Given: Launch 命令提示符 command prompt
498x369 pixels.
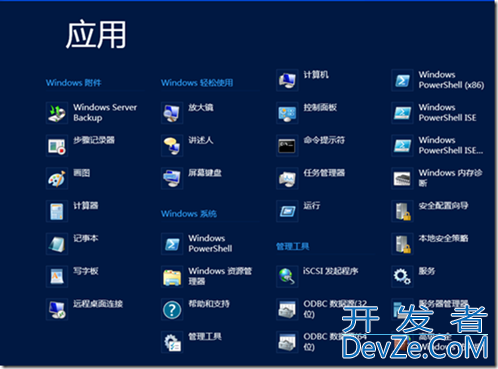Looking at the screenshot, I should [311, 145].
